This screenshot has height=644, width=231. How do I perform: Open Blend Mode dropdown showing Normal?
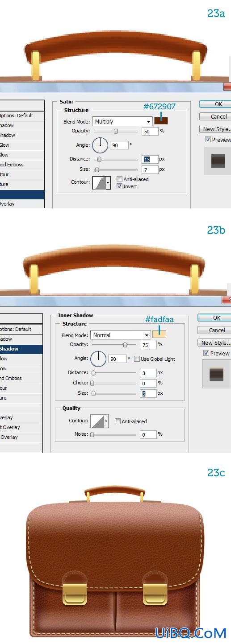pos(121,335)
